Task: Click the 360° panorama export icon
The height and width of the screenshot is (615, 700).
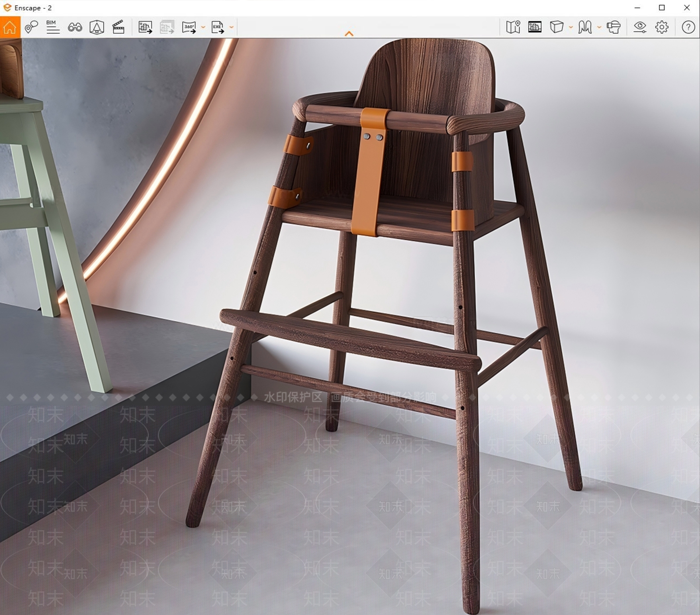Action: click(x=189, y=27)
